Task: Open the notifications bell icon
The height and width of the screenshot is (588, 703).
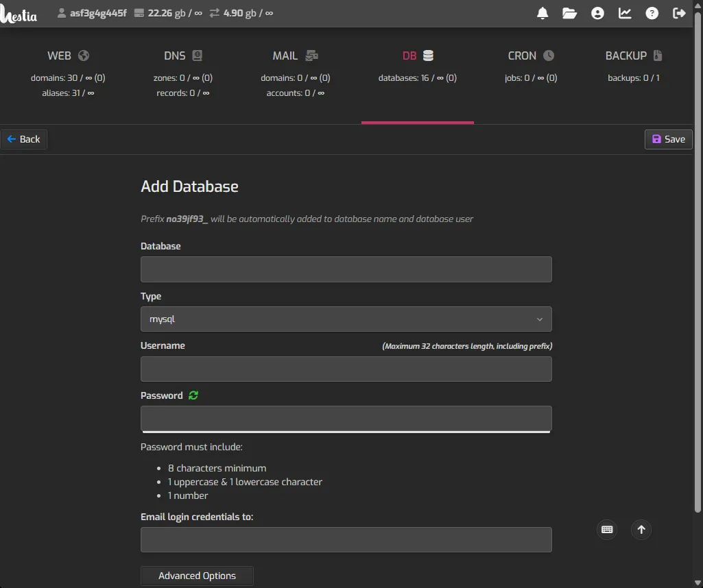Action: point(542,12)
